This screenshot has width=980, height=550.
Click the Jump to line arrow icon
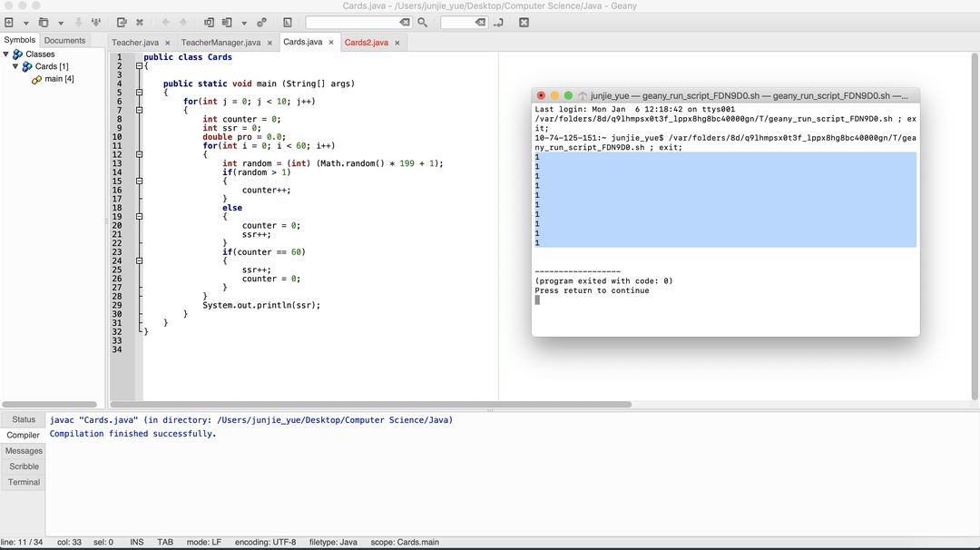(x=498, y=23)
